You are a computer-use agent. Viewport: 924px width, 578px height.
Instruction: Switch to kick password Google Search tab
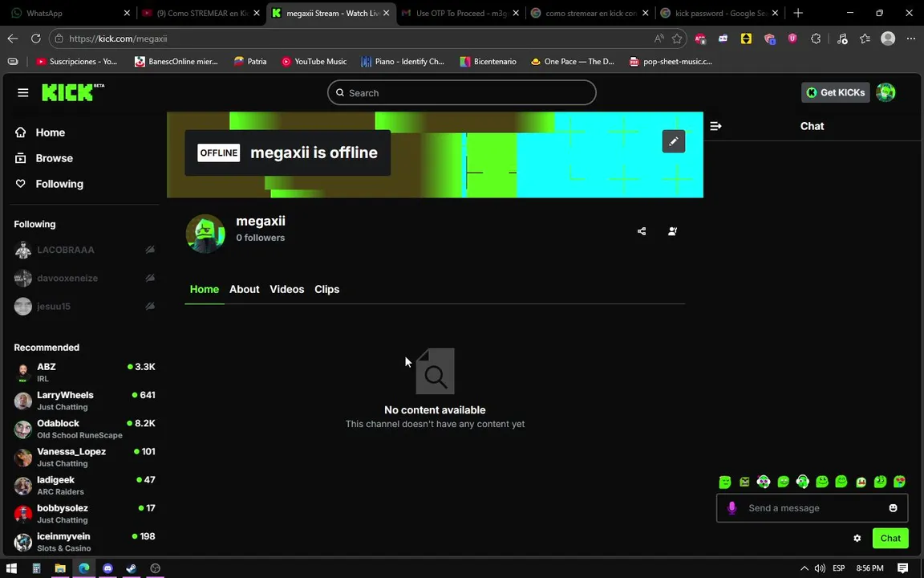tap(720, 13)
